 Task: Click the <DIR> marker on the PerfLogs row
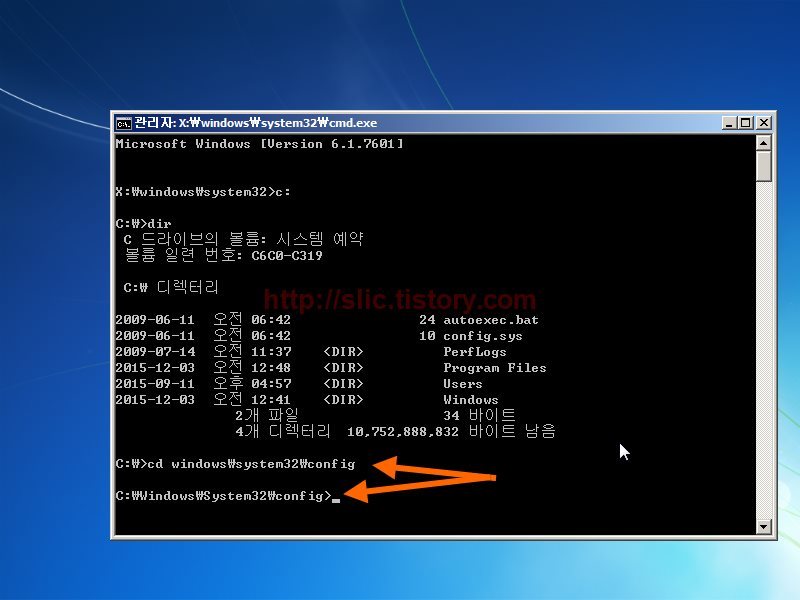[343, 352]
